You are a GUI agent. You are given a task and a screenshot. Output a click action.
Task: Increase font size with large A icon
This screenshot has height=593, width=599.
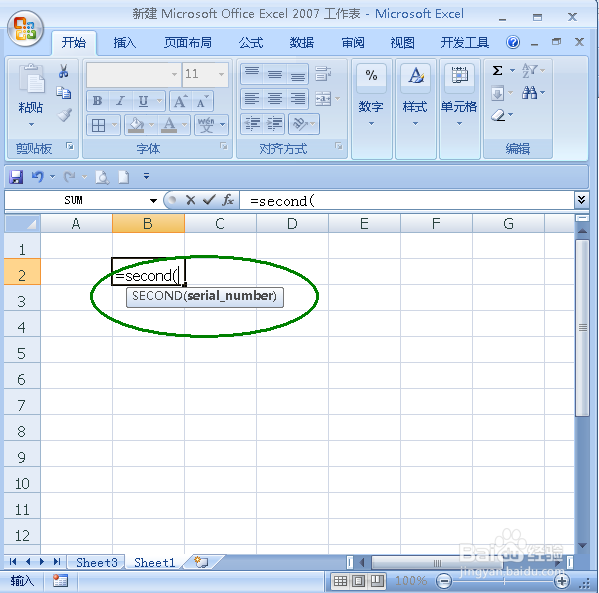pos(180,101)
